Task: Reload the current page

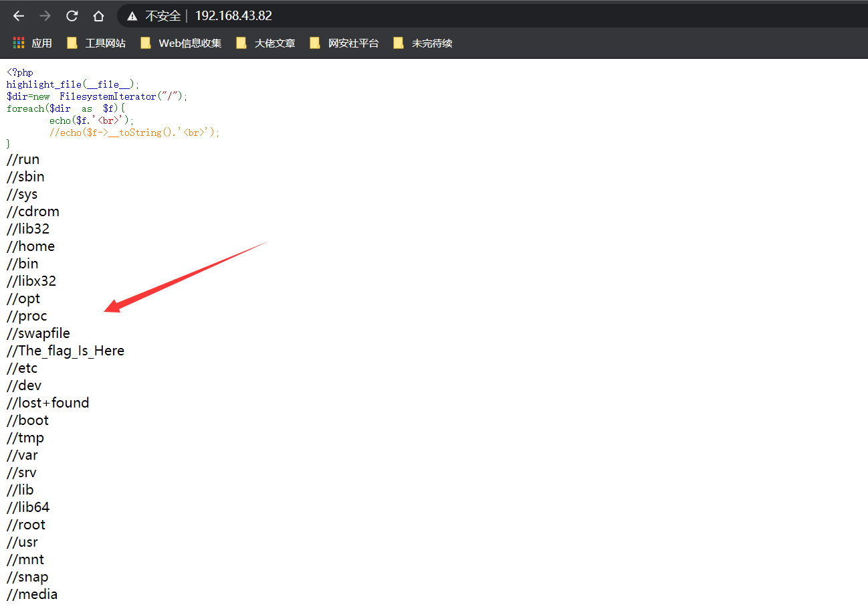Action: 72,16
